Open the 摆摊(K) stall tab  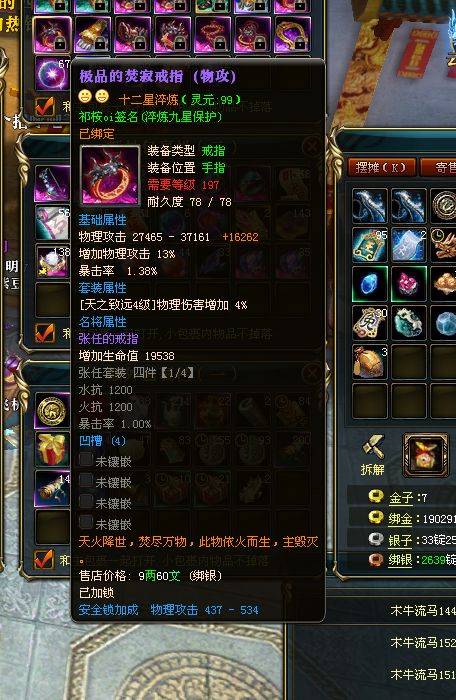[381, 167]
